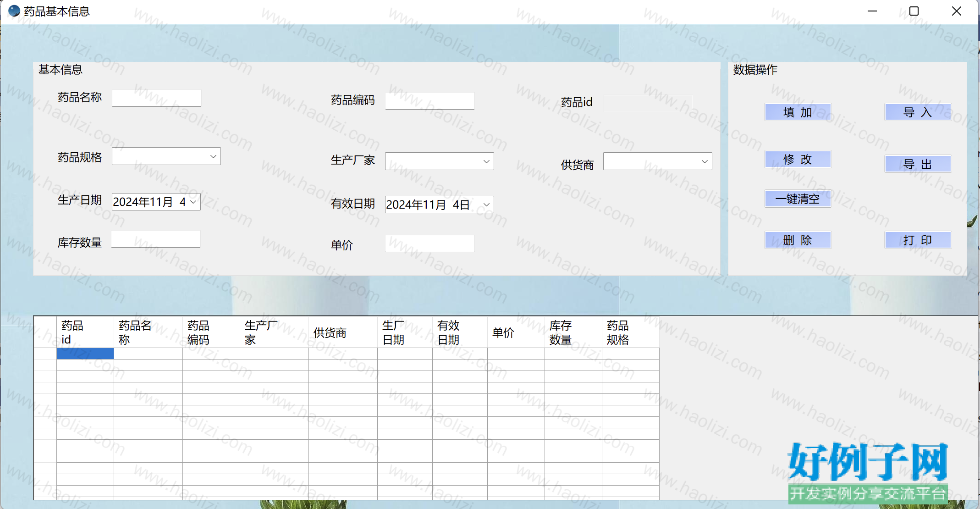Click the 删除 (Delete) button
The image size is (980, 509).
[798, 240]
